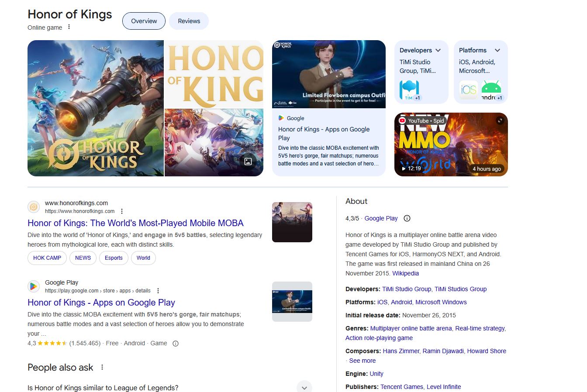Click the Android link in Platforms row
Image resolution: width=587 pixels, height=392 pixels.
[x=401, y=302]
